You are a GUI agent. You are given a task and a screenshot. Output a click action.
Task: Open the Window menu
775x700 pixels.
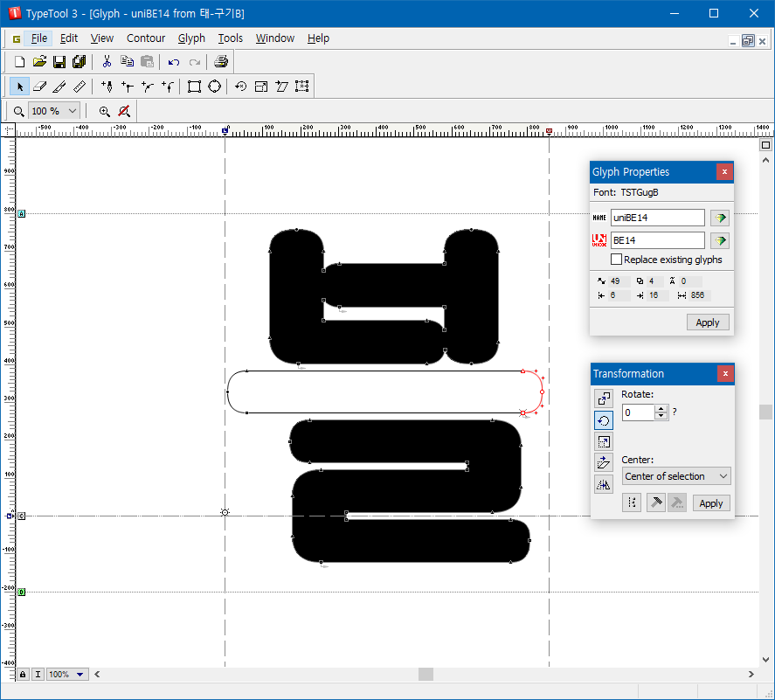tap(275, 38)
